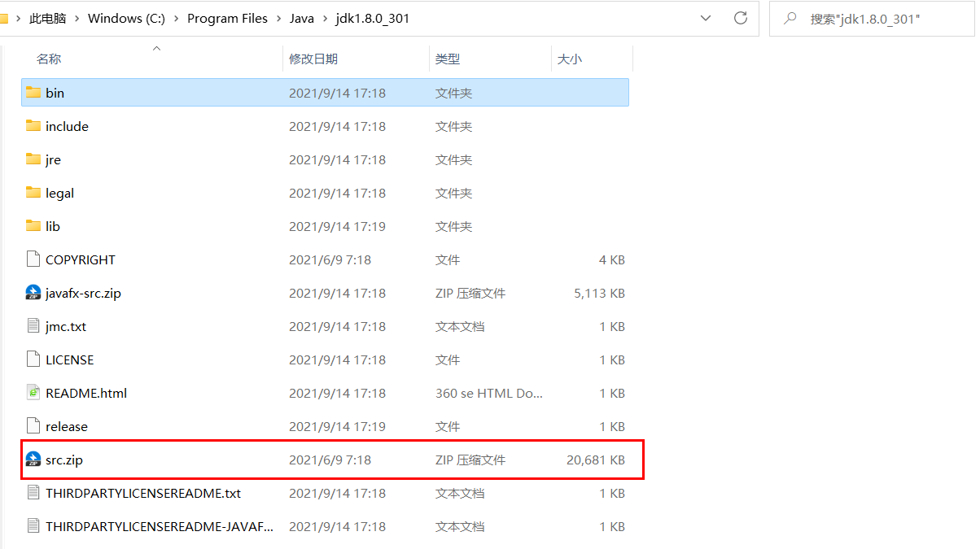Select the release file name
Image resolution: width=980 pixels, height=549 pixels.
[x=67, y=426]
